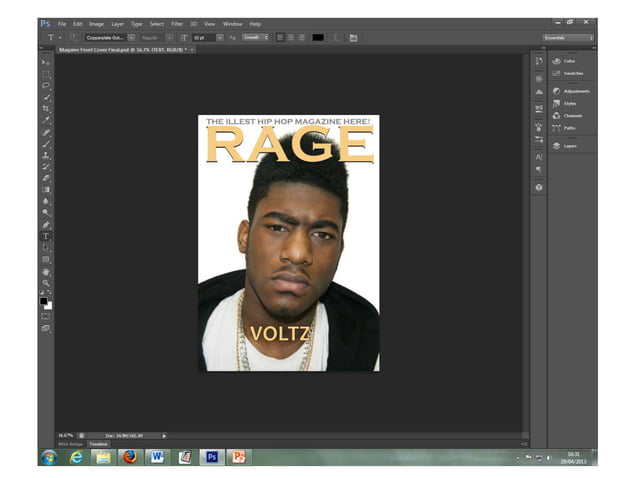Open the font family dropdown
This screenshot has height=478, width=638.
(130, 37)
